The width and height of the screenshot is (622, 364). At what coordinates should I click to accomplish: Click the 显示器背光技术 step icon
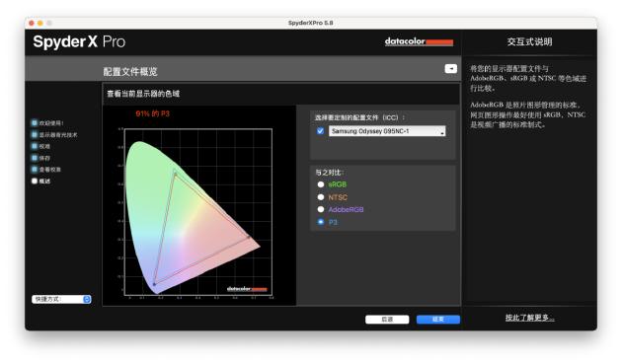(35, 134)
